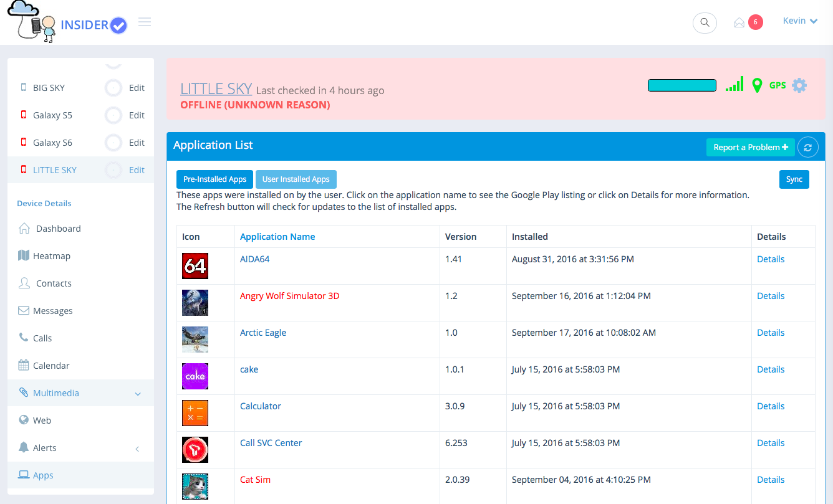Image resolution: width=833 pixels, height=504 pixels.
Task: Click the Multimedia paperclip icon
Action: [24, 392]
